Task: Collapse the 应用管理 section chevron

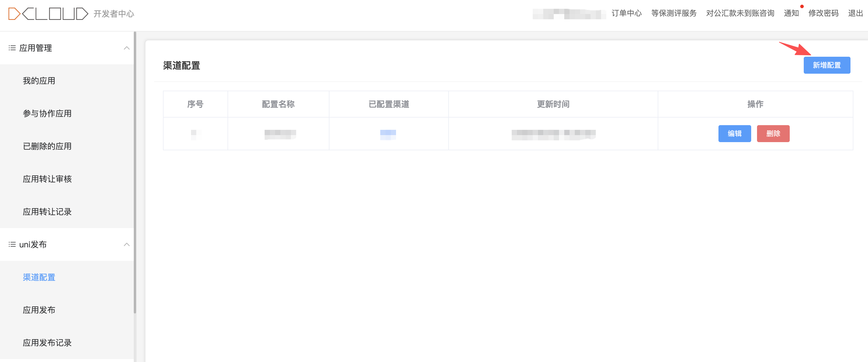Action: coord(126,48)
